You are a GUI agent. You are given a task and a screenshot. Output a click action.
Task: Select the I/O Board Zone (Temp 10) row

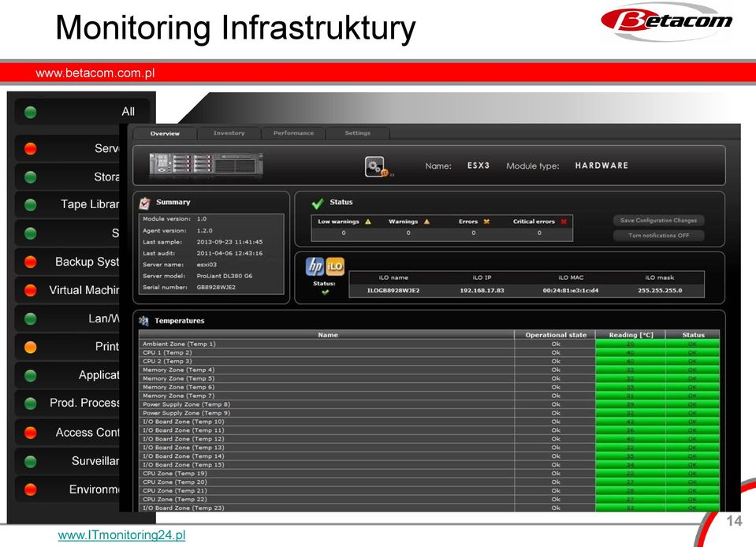pos(429,422)
